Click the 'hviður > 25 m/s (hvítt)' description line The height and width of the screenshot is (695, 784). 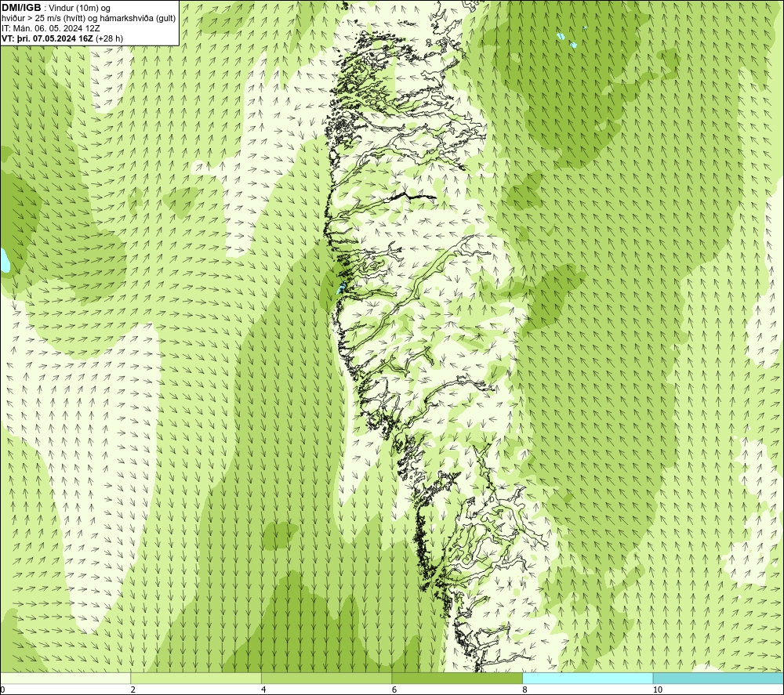[x=89, y=18]
